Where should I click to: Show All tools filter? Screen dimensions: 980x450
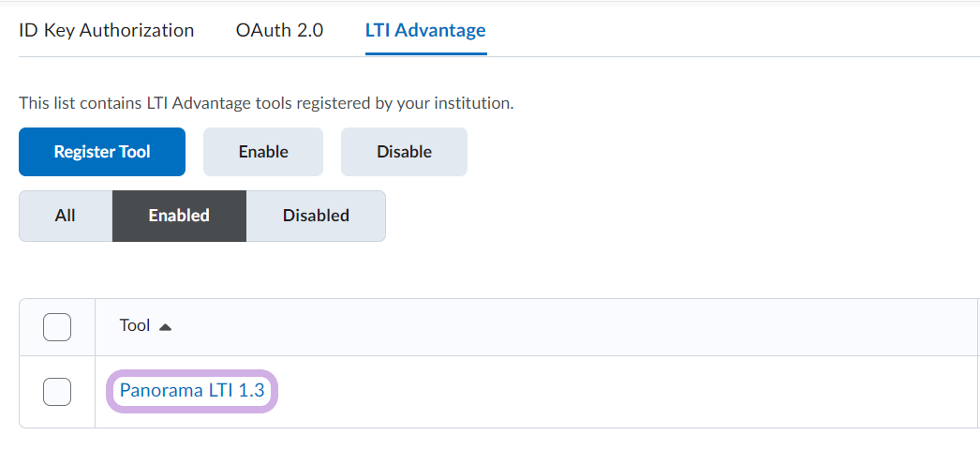click(x=65, y=216)
